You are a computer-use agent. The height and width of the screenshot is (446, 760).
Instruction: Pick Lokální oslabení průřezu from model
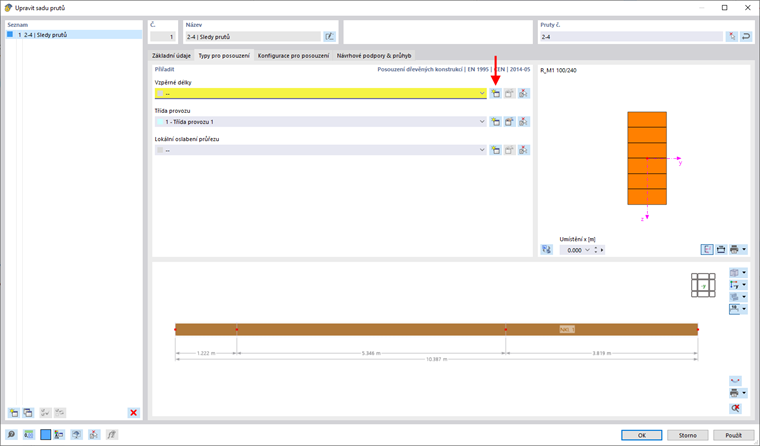point(523,150)
